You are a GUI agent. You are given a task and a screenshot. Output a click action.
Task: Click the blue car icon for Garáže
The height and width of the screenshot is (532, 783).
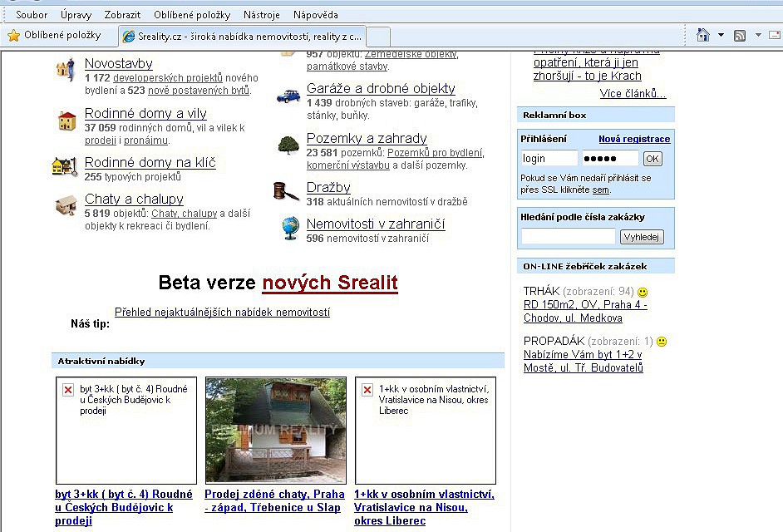tap(288, 96)
